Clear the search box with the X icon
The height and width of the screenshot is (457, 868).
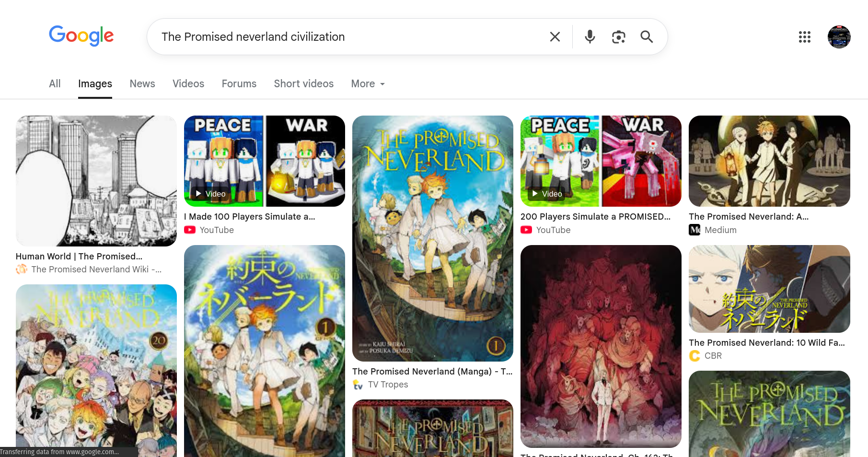click(x=555, y=37)
